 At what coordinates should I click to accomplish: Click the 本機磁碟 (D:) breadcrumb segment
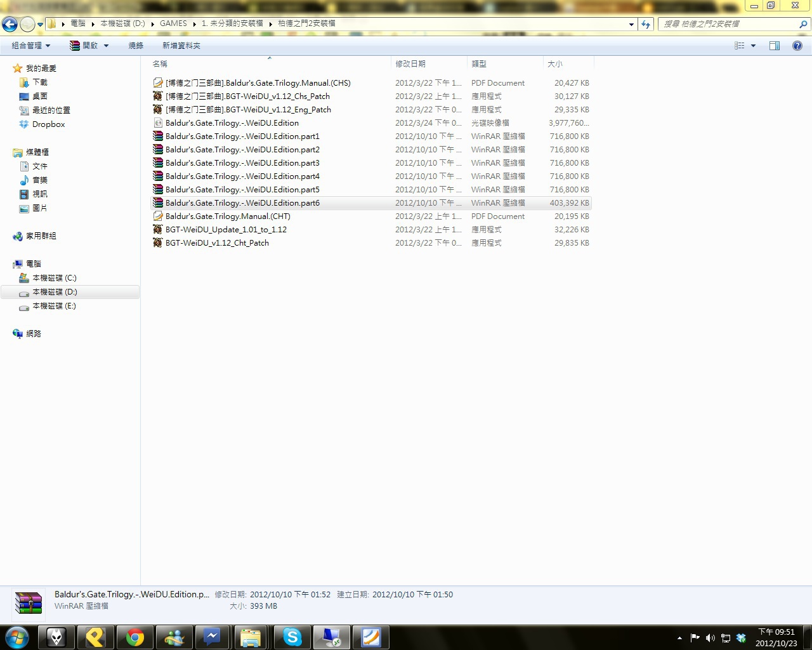point(122,23)
